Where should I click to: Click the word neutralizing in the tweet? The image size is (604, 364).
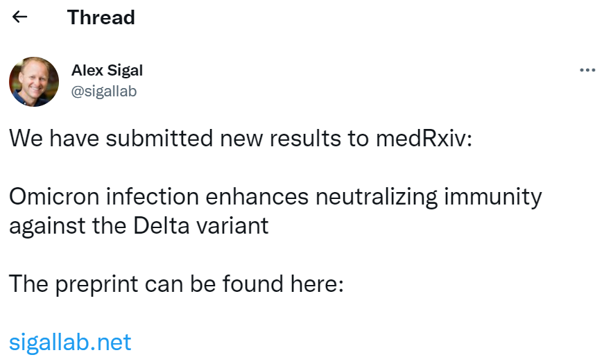coord(377,197)
